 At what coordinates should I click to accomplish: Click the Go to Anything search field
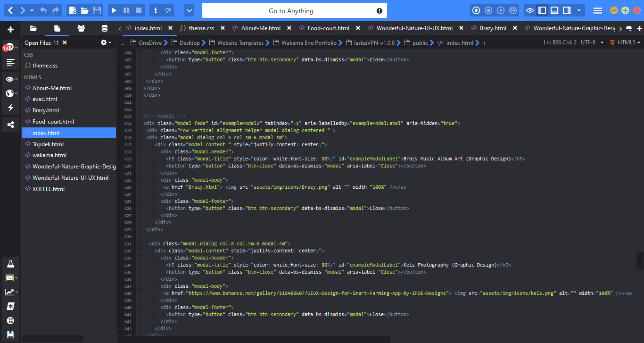coord(291,11)
